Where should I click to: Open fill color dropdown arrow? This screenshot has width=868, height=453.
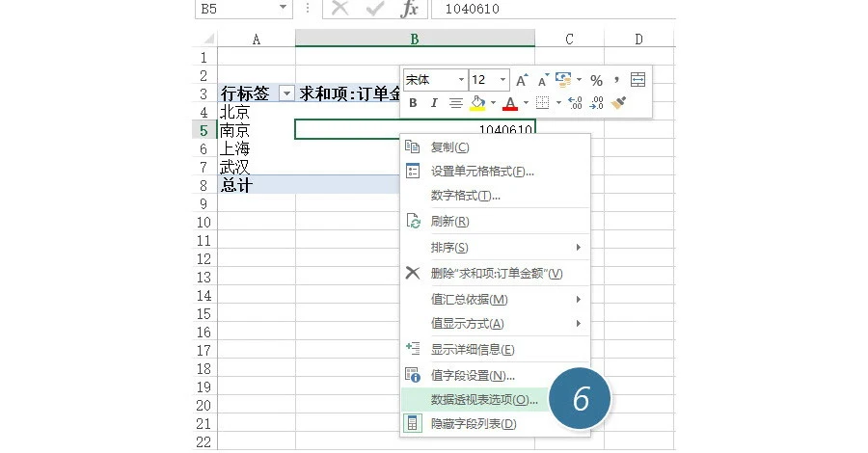click(493, 103)
